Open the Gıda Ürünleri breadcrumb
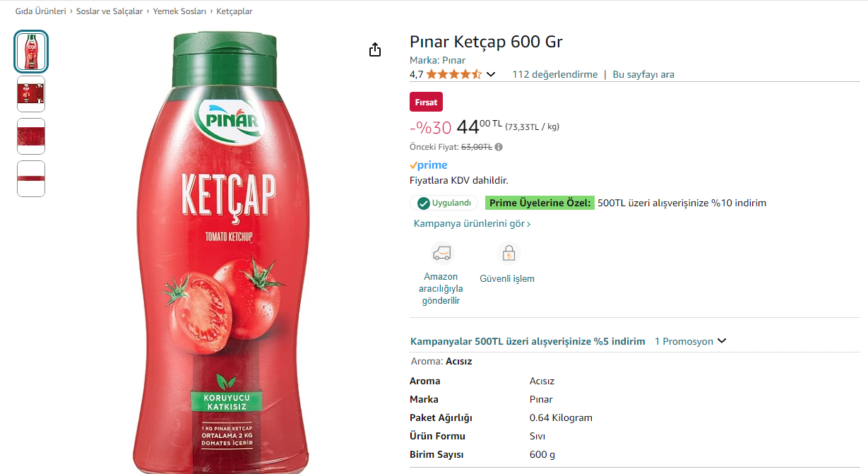Image resolution: width=868 pixels, height=474 pixels. click(40, 11)
